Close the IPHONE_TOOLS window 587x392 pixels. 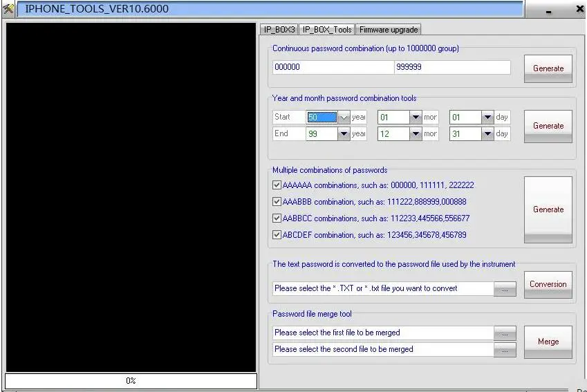(x=579, y=8)
